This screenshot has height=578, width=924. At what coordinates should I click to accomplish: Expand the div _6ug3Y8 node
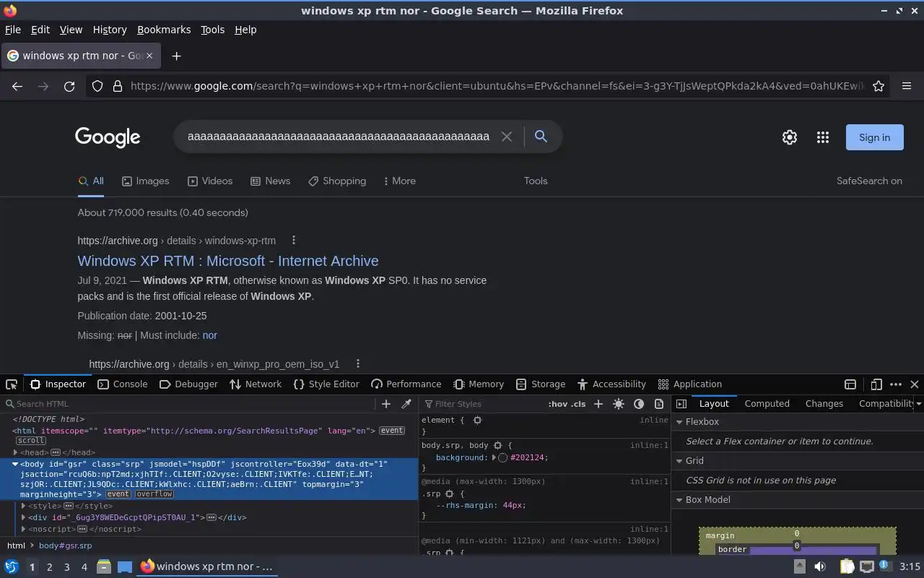click(24, 517)
